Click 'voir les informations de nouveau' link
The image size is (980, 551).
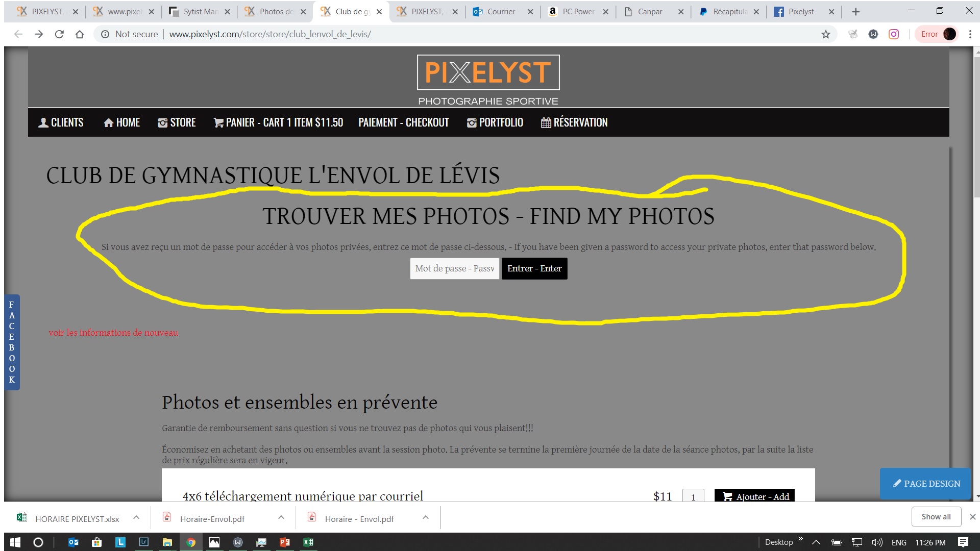pyautogui.click(x=113, y=333)
